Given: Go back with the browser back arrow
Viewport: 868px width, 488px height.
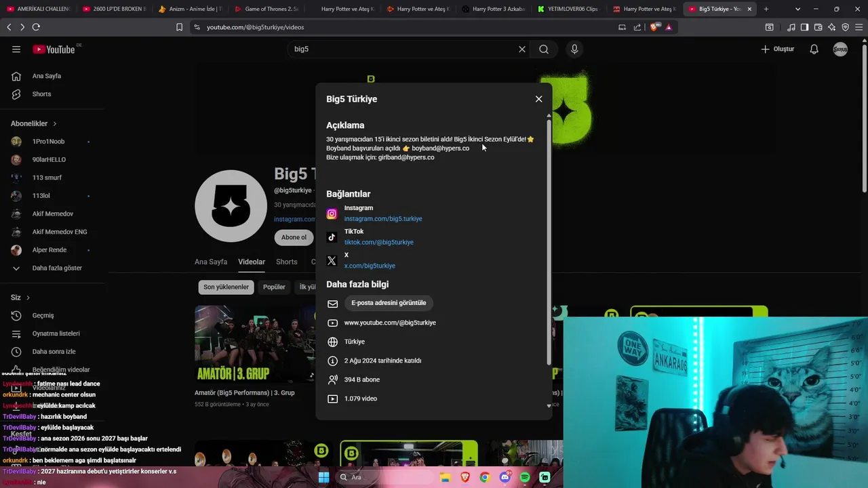Looking at the screenshot, I should point(9,27).
